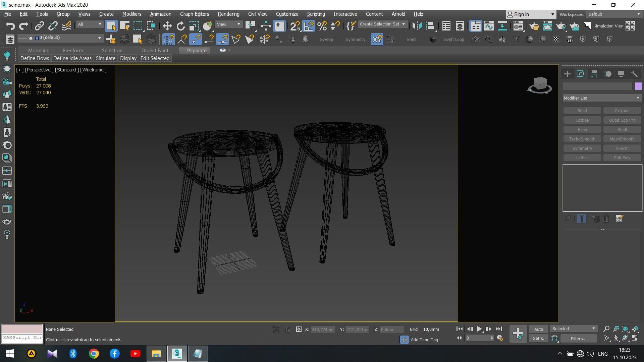Viewport: 644px width, 362px height.
Task: Click the Bend modifier button
Action: coord(582,111)
